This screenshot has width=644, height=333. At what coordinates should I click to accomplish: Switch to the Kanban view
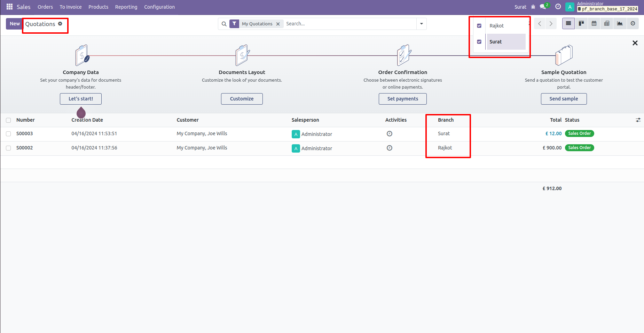[581, 24]
